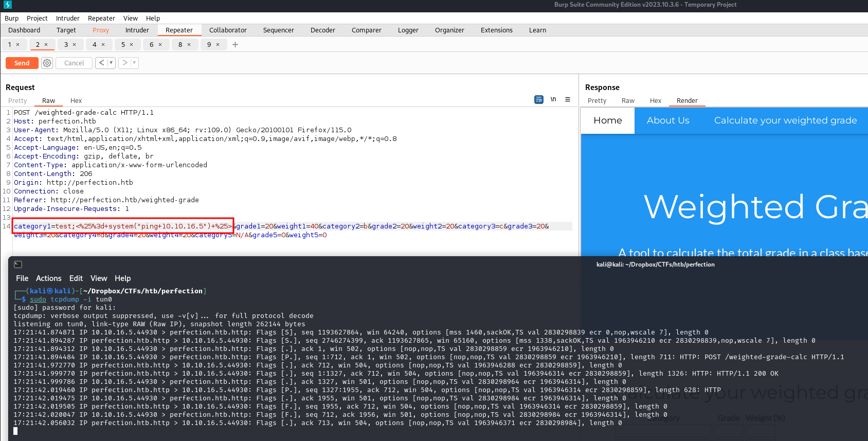This screenshot has height=441, width=868.
Task: Expand the back history dropdown arrow
Action: click(111, 63)
